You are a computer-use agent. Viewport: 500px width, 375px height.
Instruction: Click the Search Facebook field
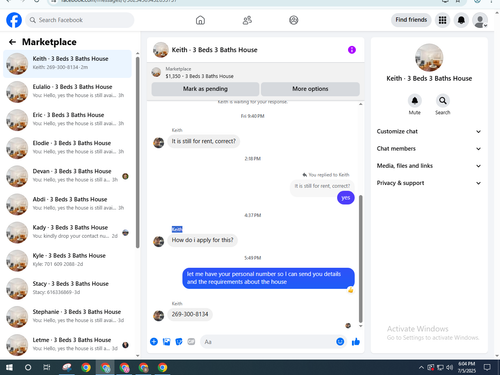(x=80, y=20)
